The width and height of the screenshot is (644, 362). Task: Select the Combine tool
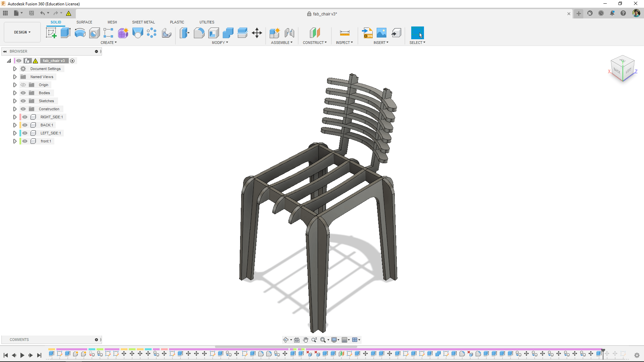point(228,33)
